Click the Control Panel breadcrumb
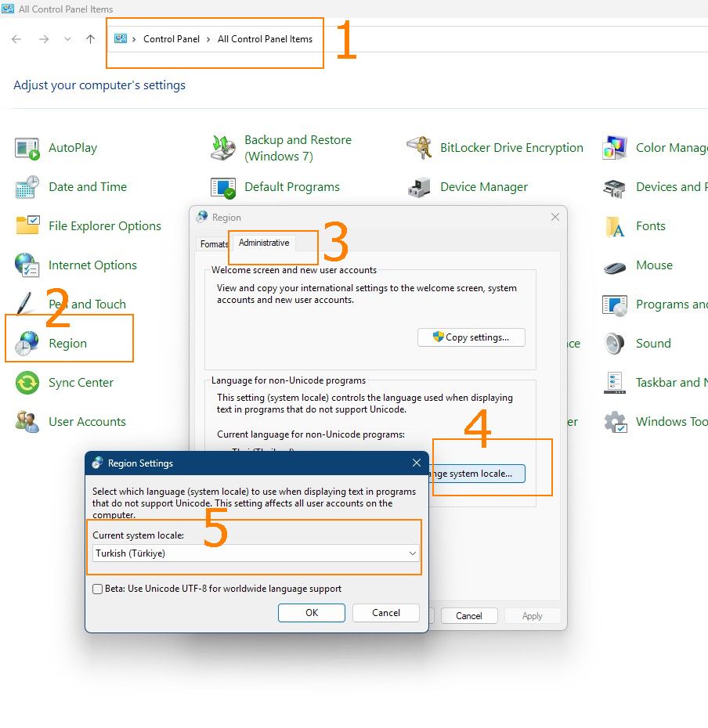 coord(172,39)
